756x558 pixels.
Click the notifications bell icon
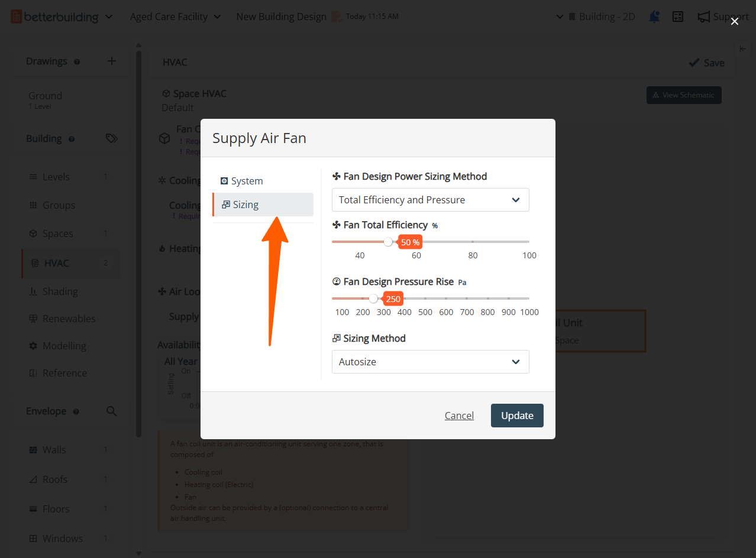654,17
